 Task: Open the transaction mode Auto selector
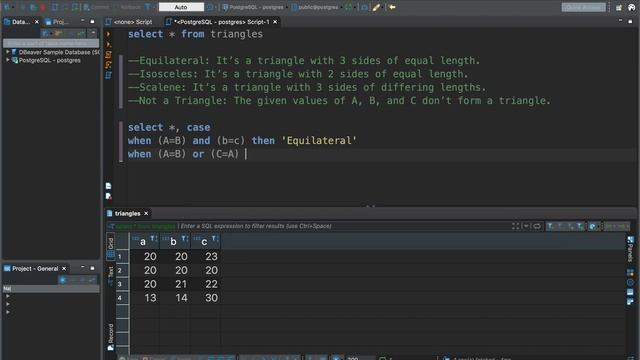pyautogui.click(x=181, y=7)
